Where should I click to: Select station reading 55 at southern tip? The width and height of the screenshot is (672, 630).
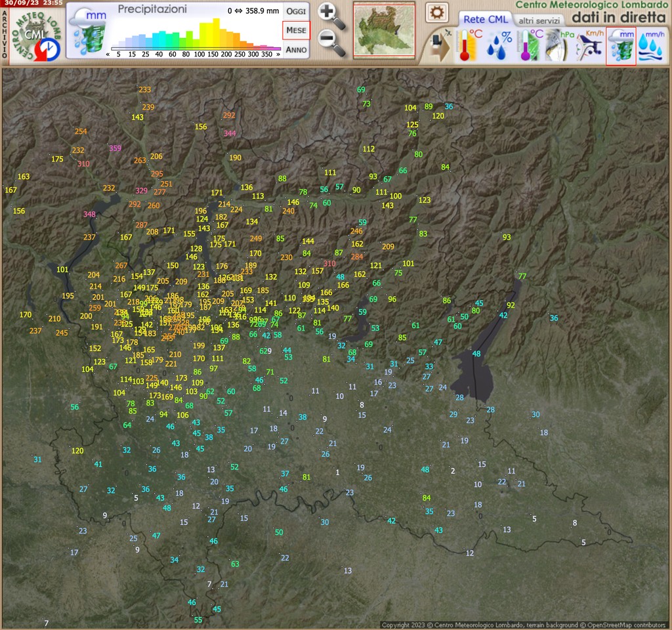pos(198,620)
